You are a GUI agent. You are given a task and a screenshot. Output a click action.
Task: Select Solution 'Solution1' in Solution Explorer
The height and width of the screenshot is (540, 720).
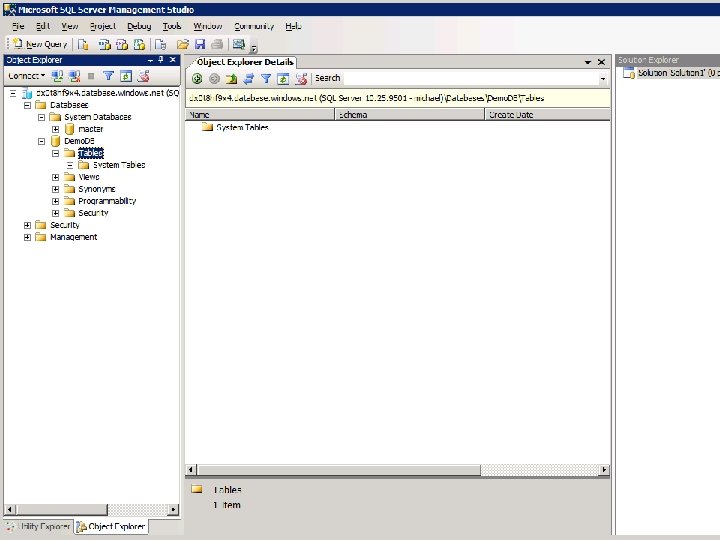coord(671,73)
